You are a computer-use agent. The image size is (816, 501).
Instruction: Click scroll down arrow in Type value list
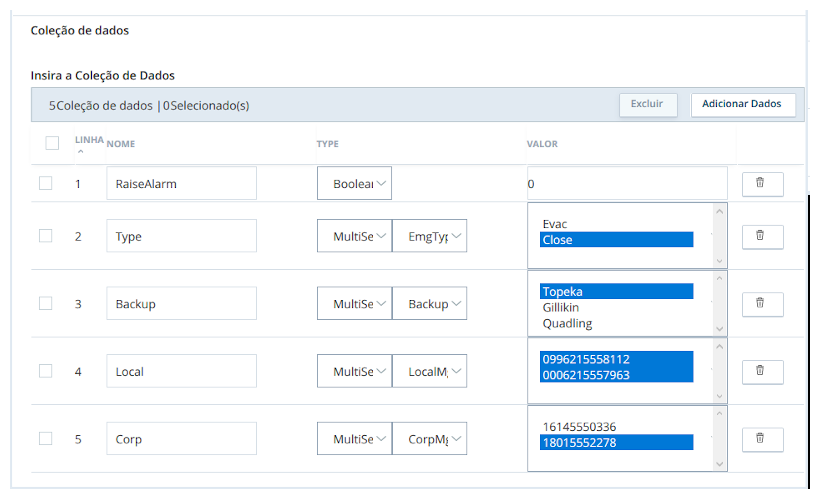720,261
